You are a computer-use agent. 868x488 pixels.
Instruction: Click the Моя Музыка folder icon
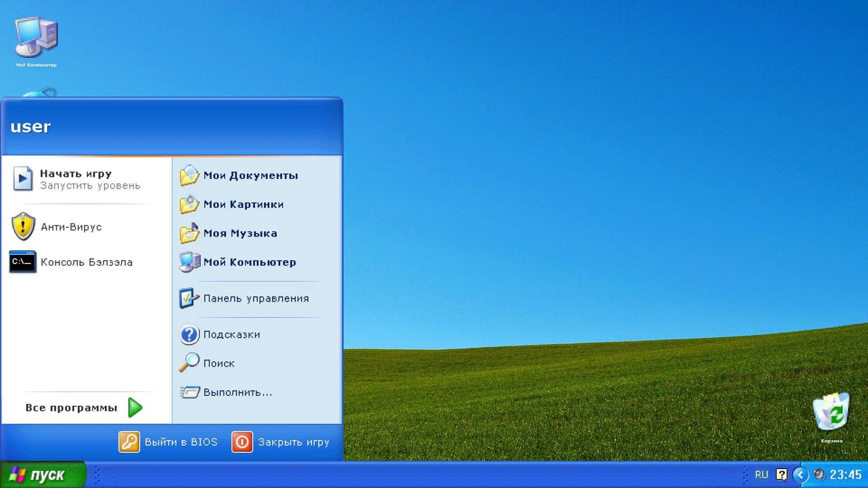189,233
